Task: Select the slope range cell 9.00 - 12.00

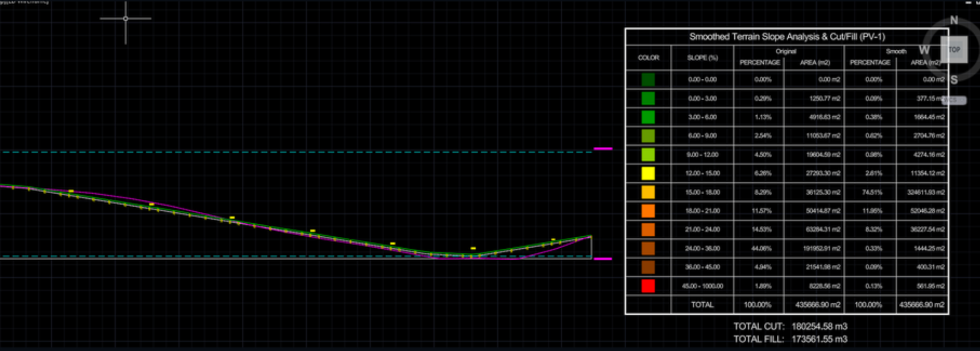Action: click(702, 155)
